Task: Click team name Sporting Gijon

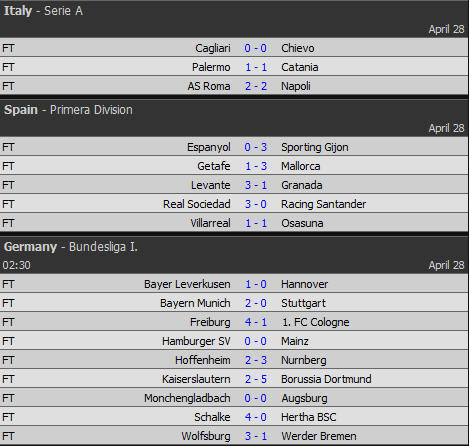Action: pos(315,147)
